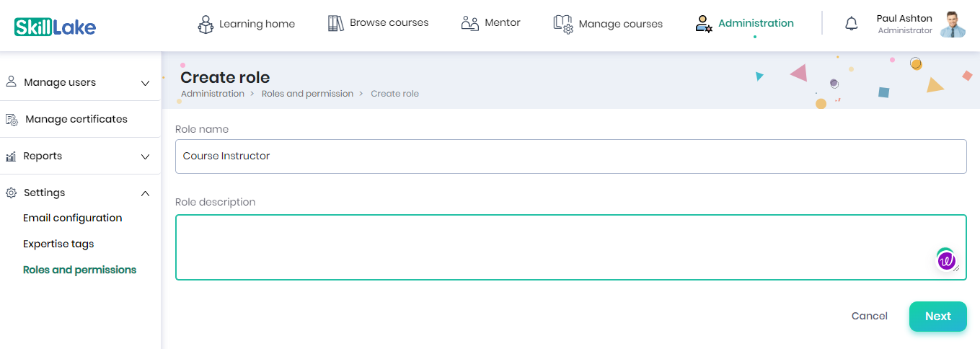
Task: Click the Mentor people icon
Action: coord(469,23)
